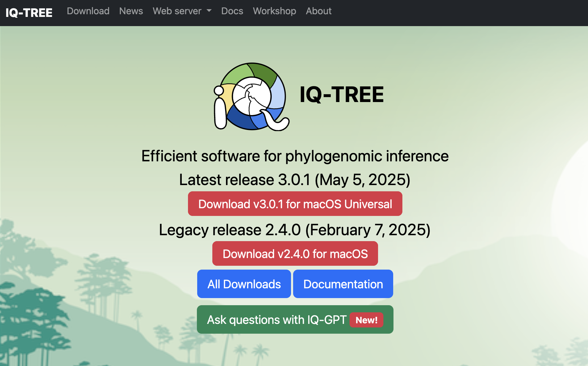Click the caret arrow beside Web server
The image size is (588, 366).
[x=209, y=11]
